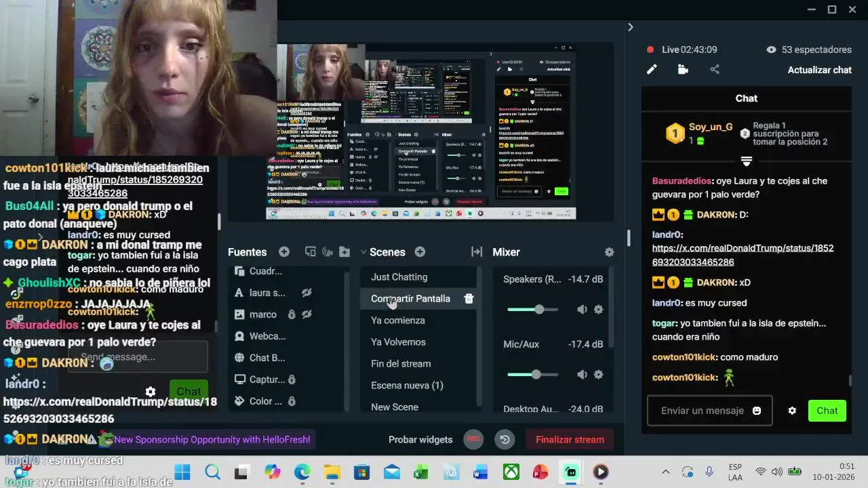868x488 pixels.
Task: Click the REC record button
Action: pos(473,439)
